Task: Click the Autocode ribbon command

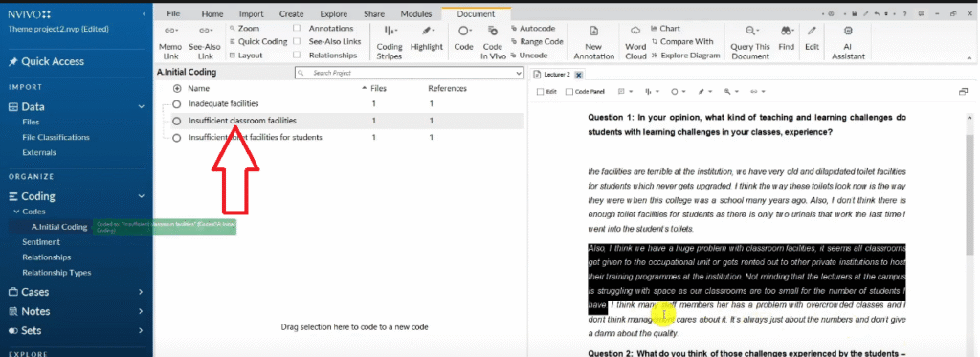Action: 533,28
